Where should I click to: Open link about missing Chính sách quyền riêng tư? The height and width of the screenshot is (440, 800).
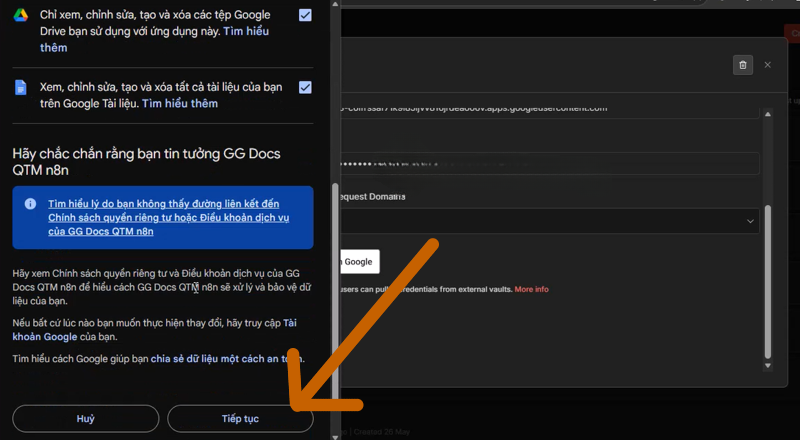tap(168, 217)
